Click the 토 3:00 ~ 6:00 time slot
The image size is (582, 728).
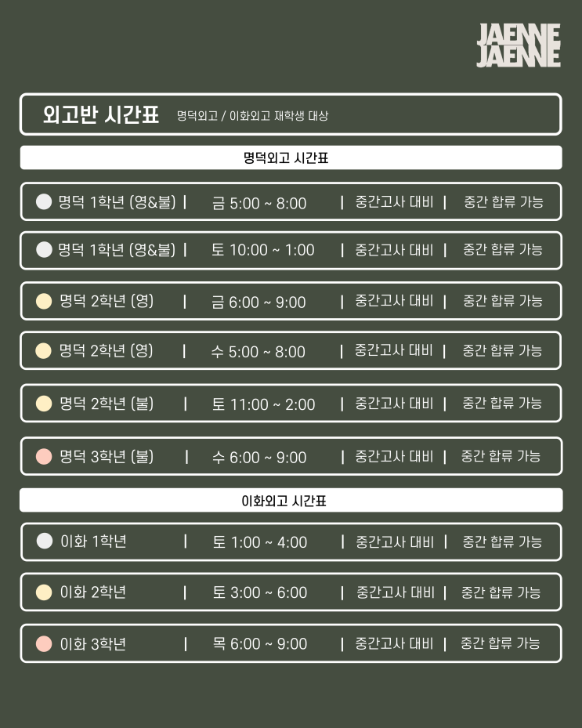point(260,592)
